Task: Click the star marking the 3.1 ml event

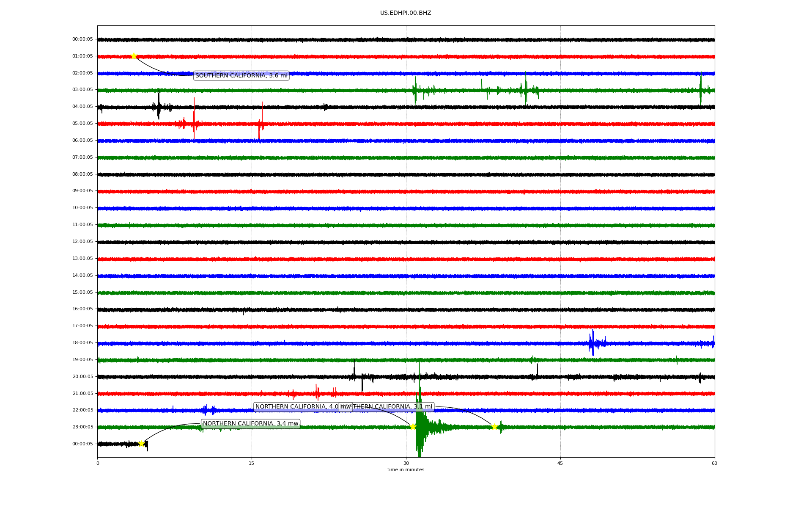Action: pos(494,427)
